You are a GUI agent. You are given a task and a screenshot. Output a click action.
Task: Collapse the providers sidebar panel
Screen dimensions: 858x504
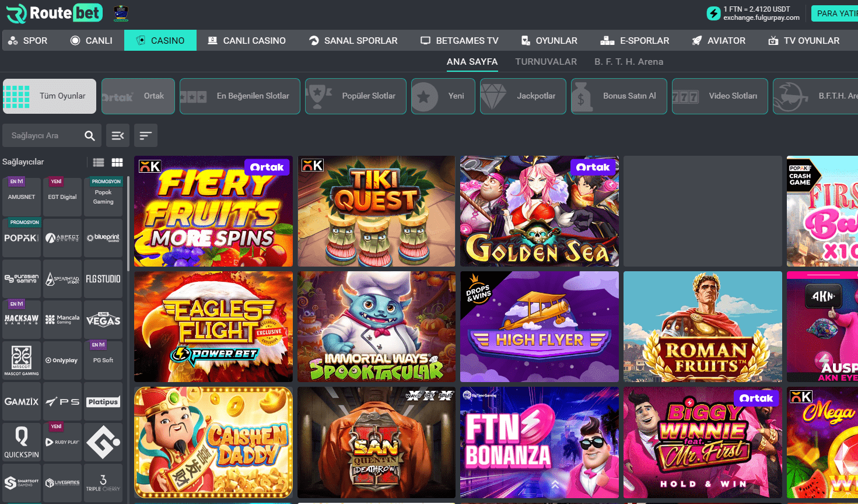click(x=117, y=135)
